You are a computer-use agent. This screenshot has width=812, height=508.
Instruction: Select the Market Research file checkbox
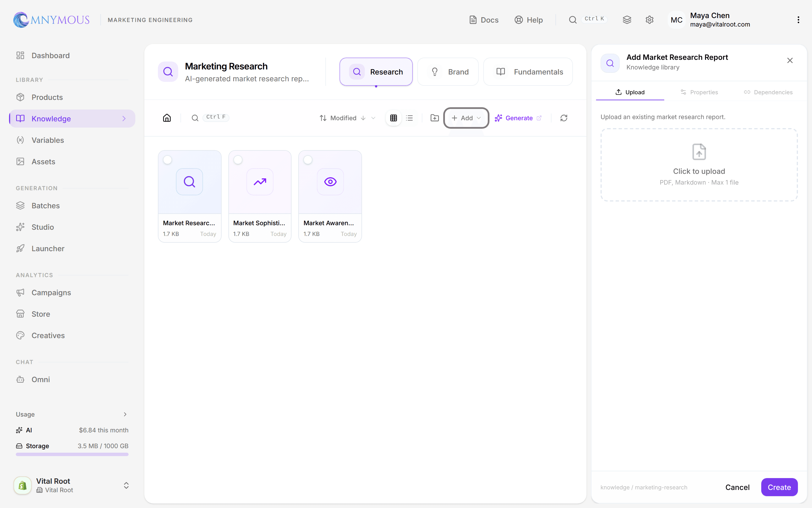(x=167, y=159)
